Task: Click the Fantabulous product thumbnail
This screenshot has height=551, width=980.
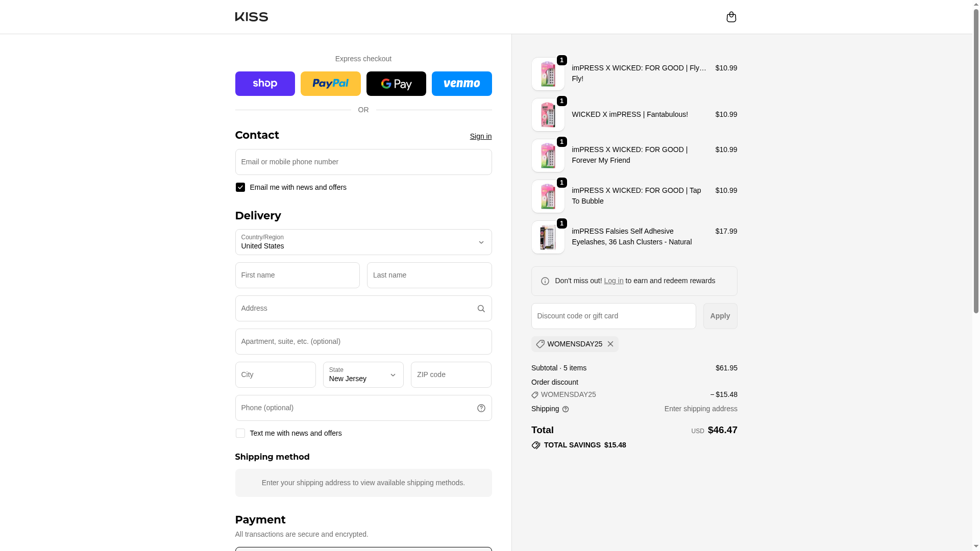Action: (x=548, y=115)
